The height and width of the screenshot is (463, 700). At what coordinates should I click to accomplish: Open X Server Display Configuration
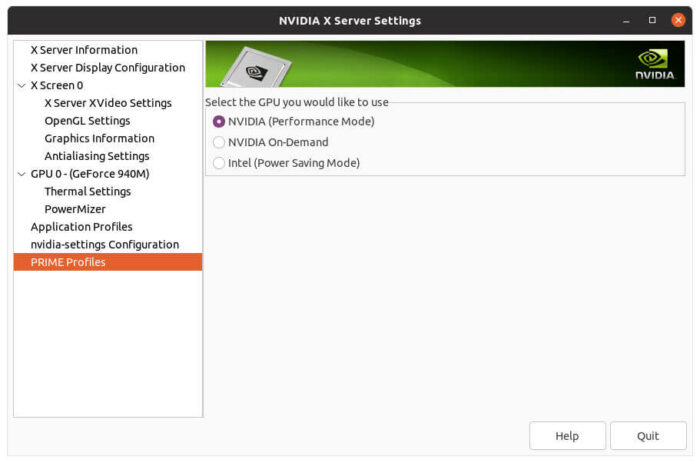[x=108, y=68]
